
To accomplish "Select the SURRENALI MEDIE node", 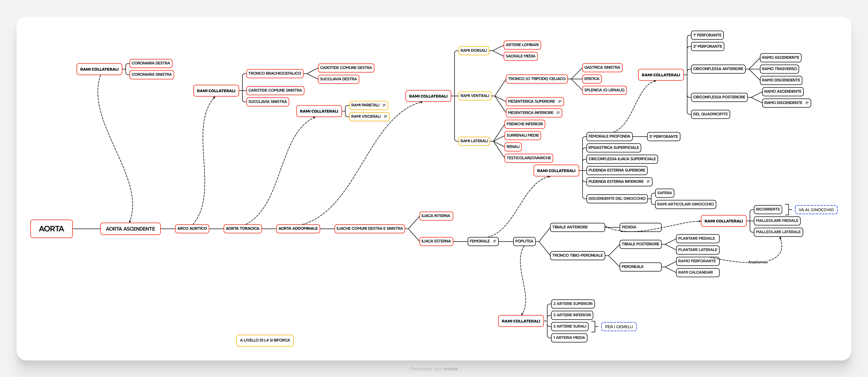I will [x=523, y=136].
